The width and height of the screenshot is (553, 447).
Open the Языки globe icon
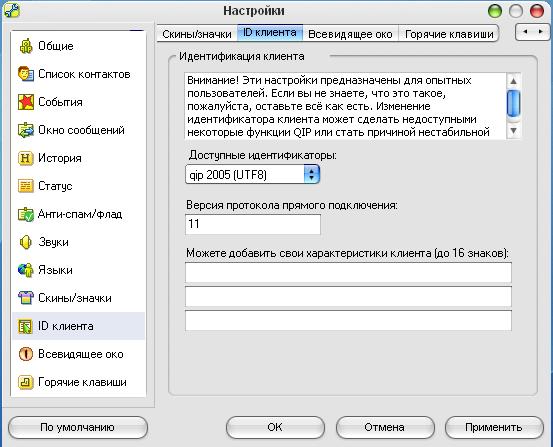pyautogui.click(x=26, y=270)
